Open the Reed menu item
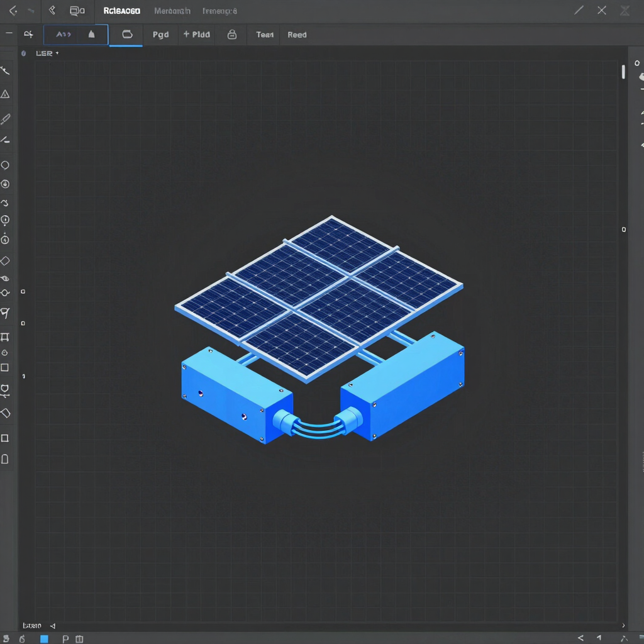The width and height of the screenshot is (644, 644). pos(297,35)
